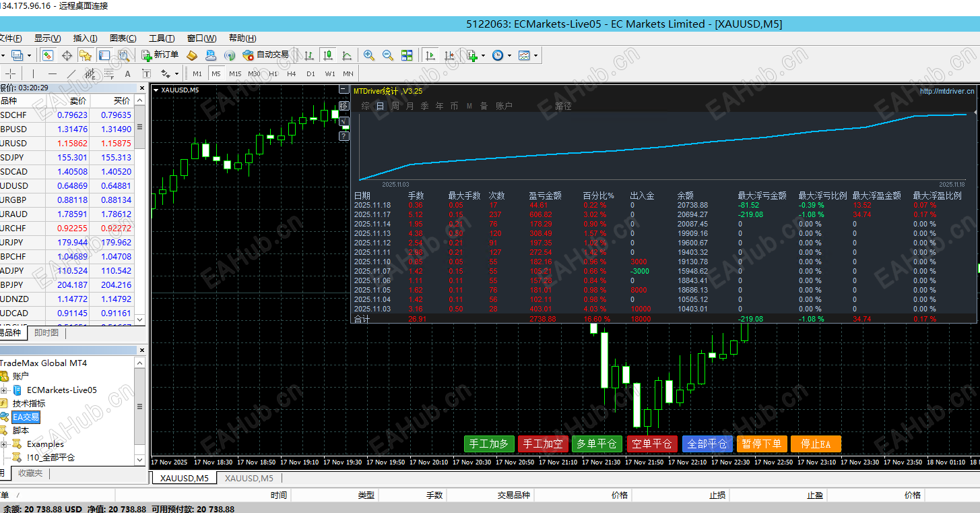This screenshot has height=513, width=980.
Task: Switch timeframe to M15
Action: coord(235,73)
